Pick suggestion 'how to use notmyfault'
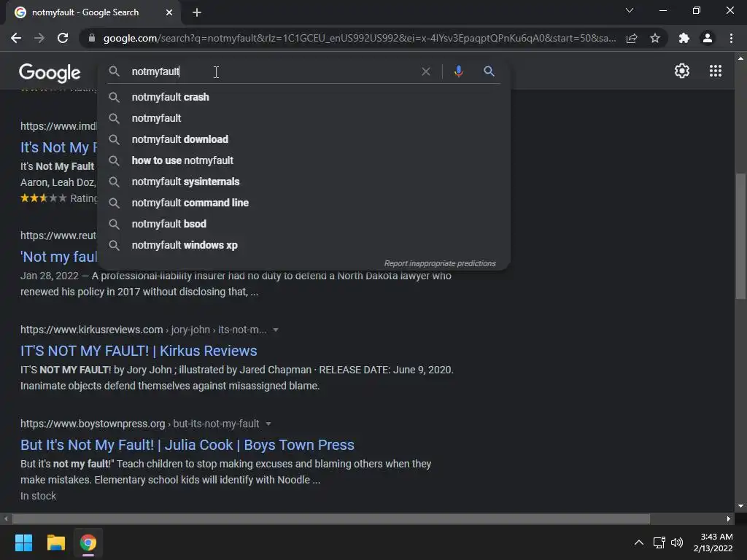Image resolution: width=747 pixels, height=560 pixels. [304, 160]
